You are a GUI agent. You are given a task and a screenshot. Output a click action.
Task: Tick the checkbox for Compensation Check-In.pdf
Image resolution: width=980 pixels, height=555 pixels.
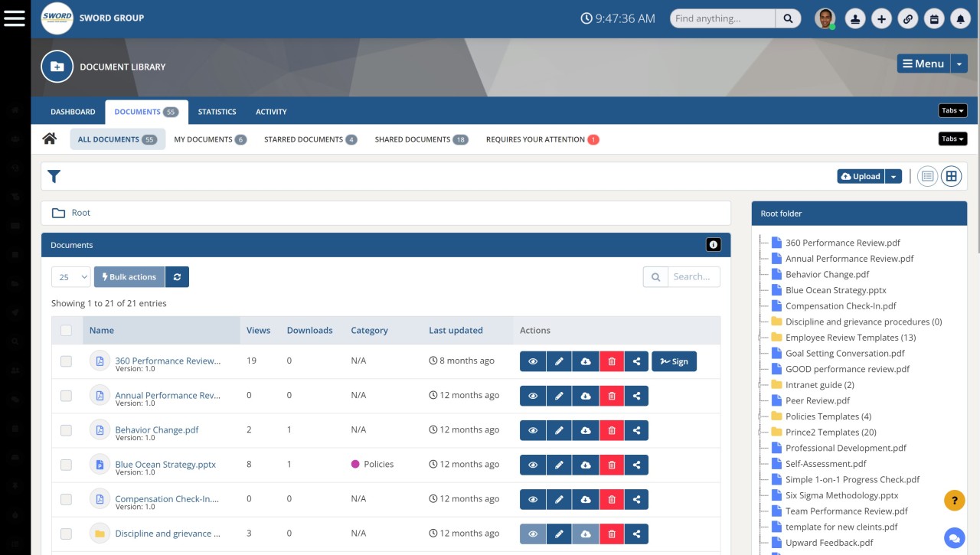point(66,498)
